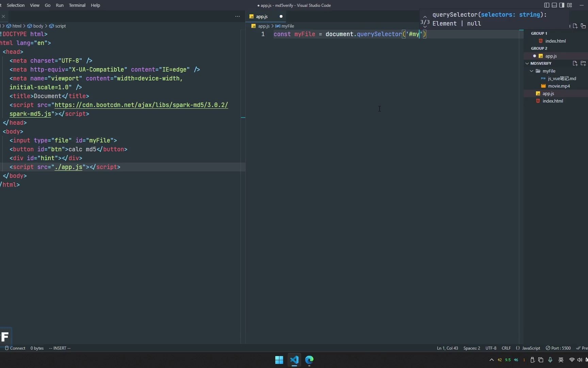Screen dimensions: 588x368
Task: Select app.js under GROUP 2
Action: (x=556, y=56)
